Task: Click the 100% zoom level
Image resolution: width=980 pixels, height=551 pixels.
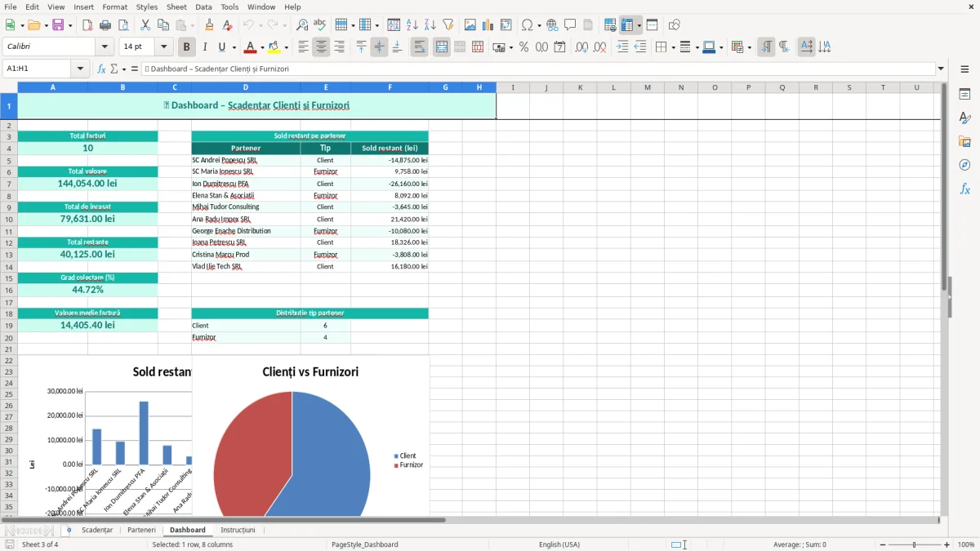Action: coord(966,544)
